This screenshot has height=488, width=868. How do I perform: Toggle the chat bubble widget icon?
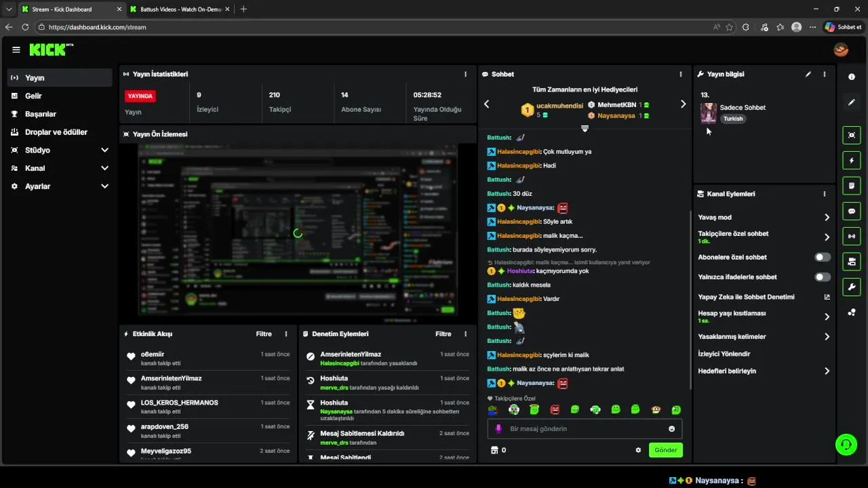point(852,211)
